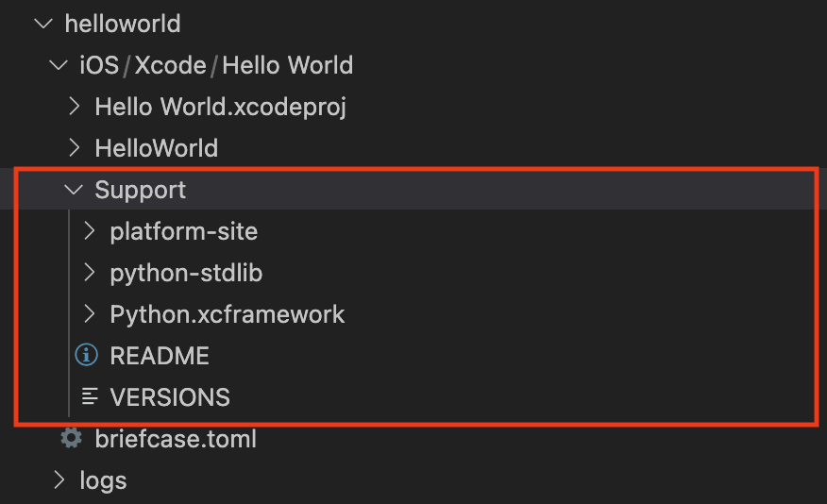The width and height of the screenshot is (827, 504).
Task: Select the Python.xcframework folder name
Action: click(228, 314)
